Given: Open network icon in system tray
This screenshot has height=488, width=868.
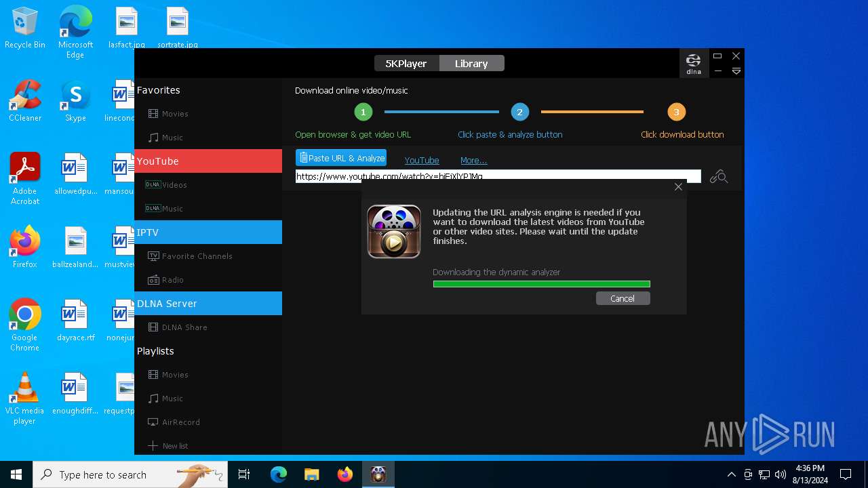Looking at the screenshot, I should tap(764, 474).
